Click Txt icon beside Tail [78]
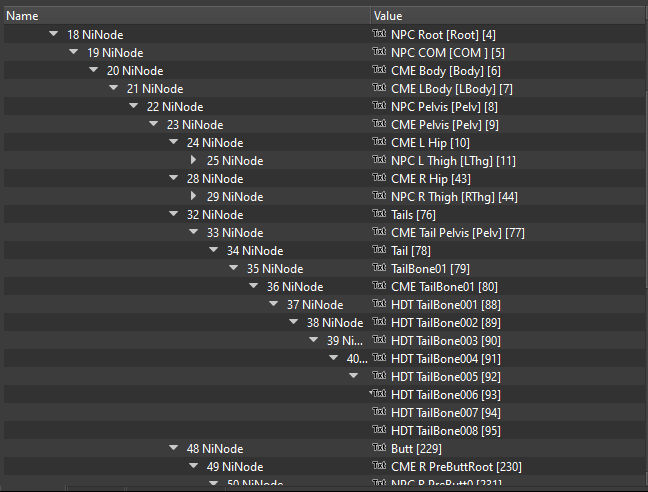The width and height of the screenshot is (648, 492). pyautogui.click(x=379, y=250)
